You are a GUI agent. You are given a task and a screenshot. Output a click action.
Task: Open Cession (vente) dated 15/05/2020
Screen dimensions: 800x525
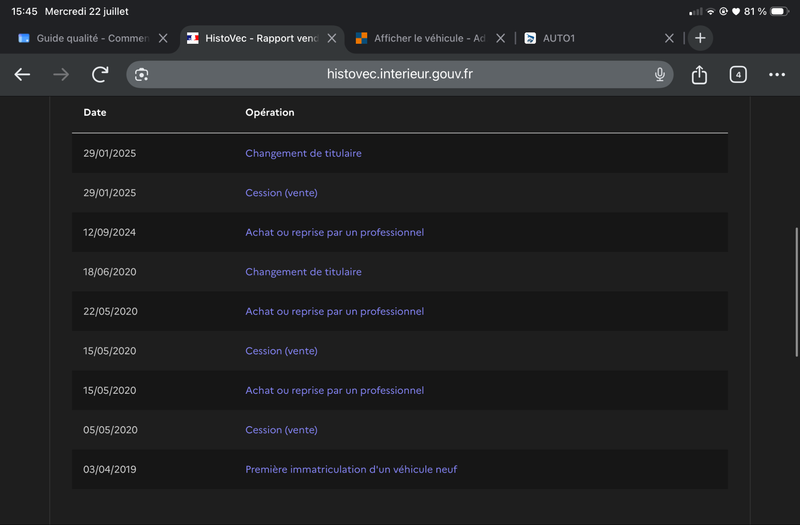click(281, 351)
